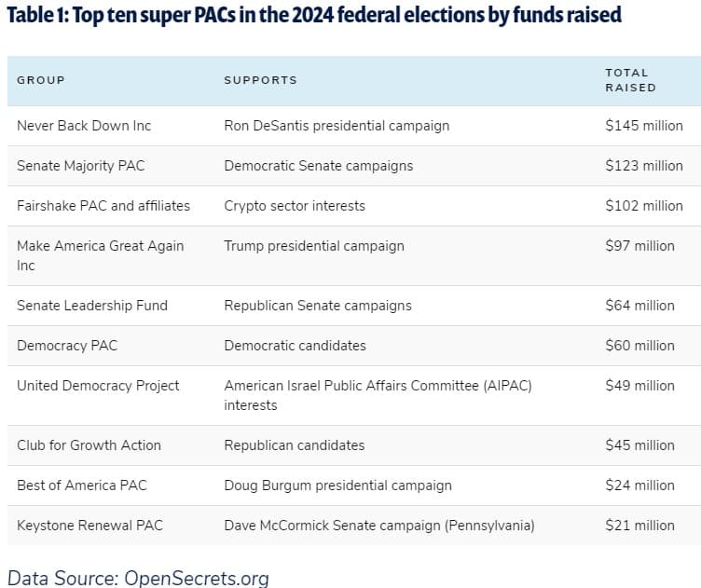Select the $21 million amount
701x588 pixels.
tap(639, 526)
